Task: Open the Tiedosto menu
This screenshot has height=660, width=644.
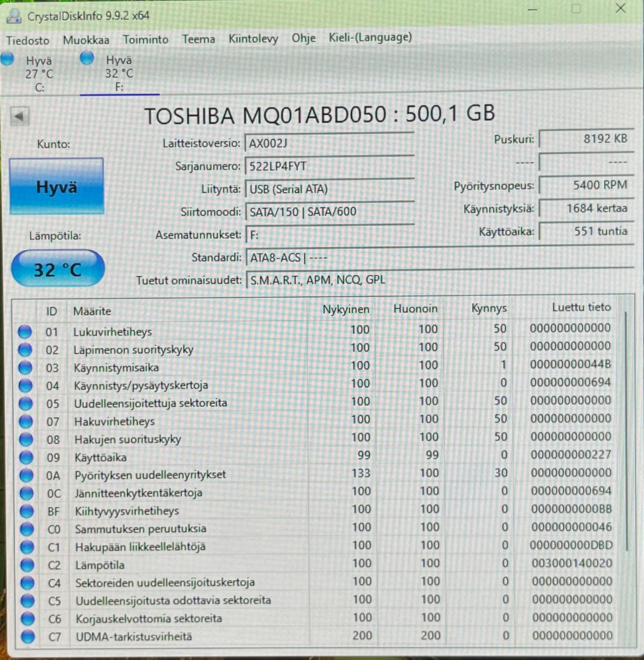Action: pyautogui.click(x=28, y=40)
